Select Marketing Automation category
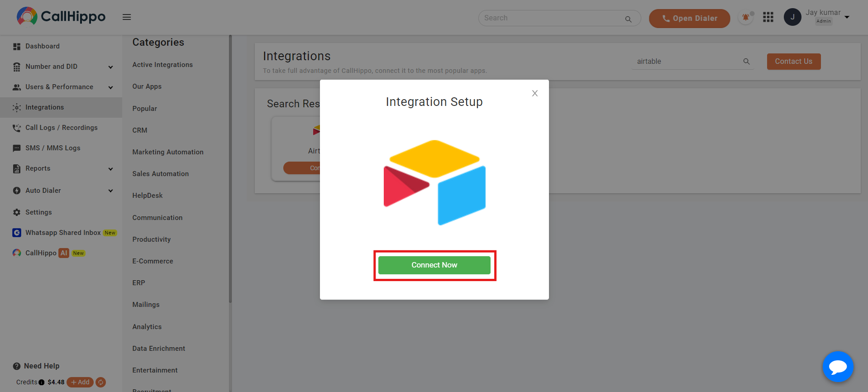Image resolution: width=868 pixels, height=392 pixels. coord(167,152)
